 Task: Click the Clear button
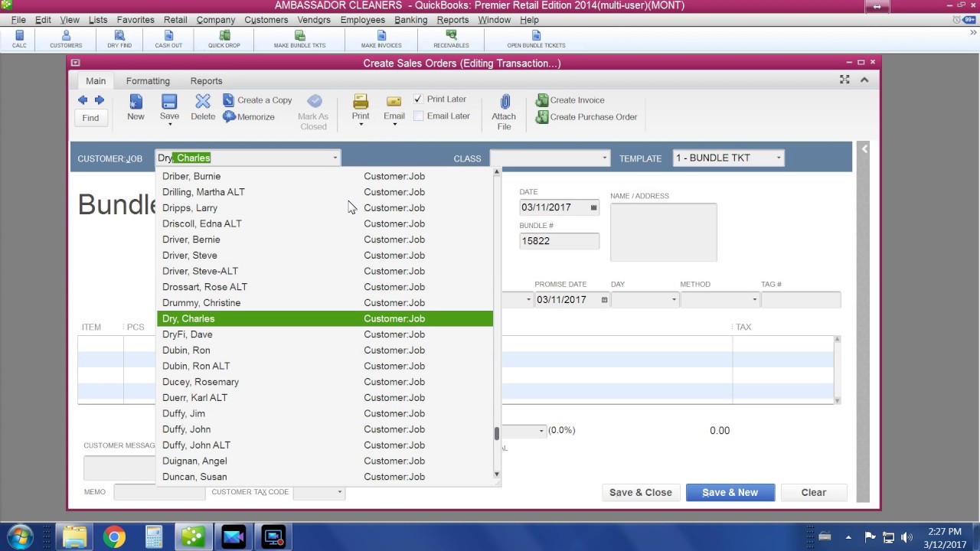(x=814, y=493)
